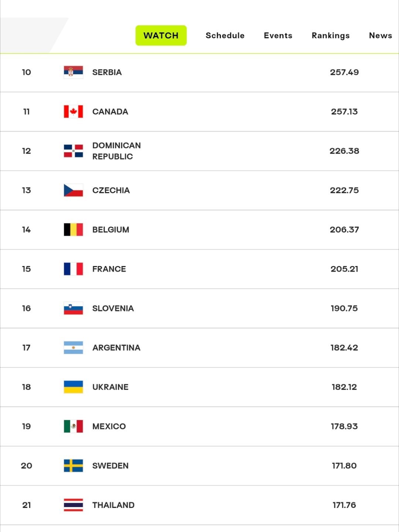Screen dimensions: 399x532
Task: Open the Schedule tab
Action: pos(225,35)
